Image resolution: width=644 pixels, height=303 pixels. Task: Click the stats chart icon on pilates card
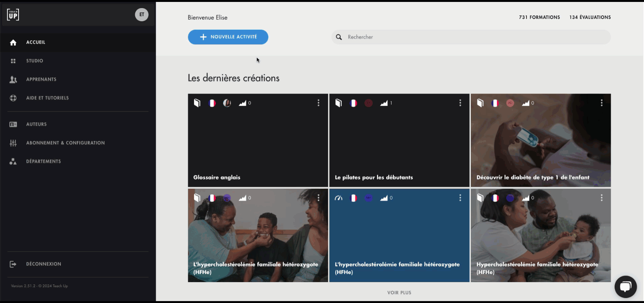384,103
